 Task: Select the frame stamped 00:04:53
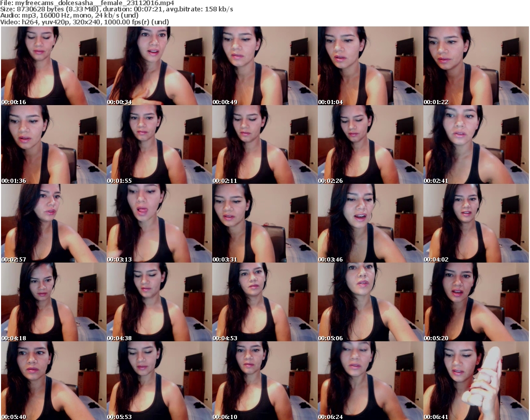(264, 302)
